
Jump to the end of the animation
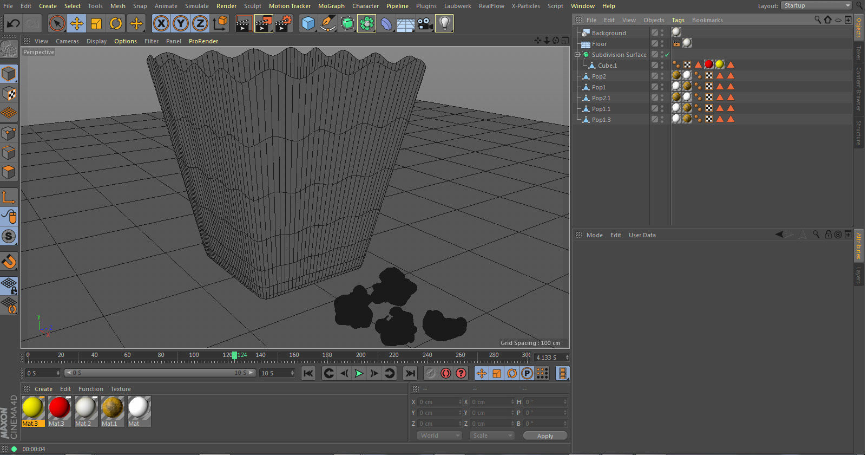[410, 373]
